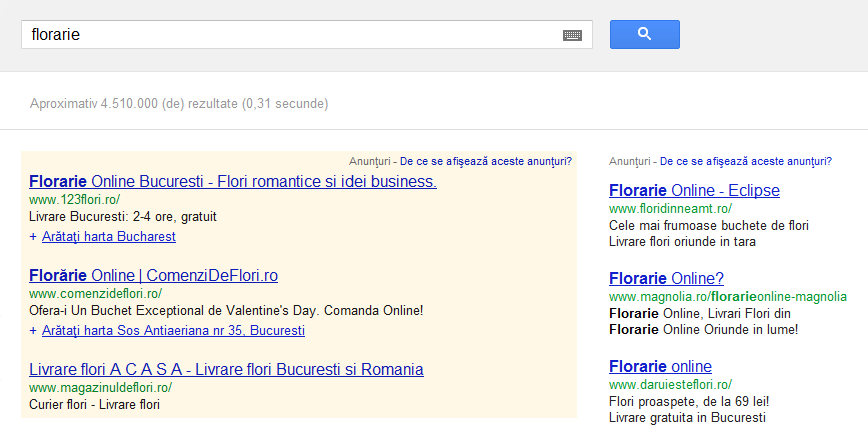
Task: Click the blue magnifier search button
Action: (644, 34)
